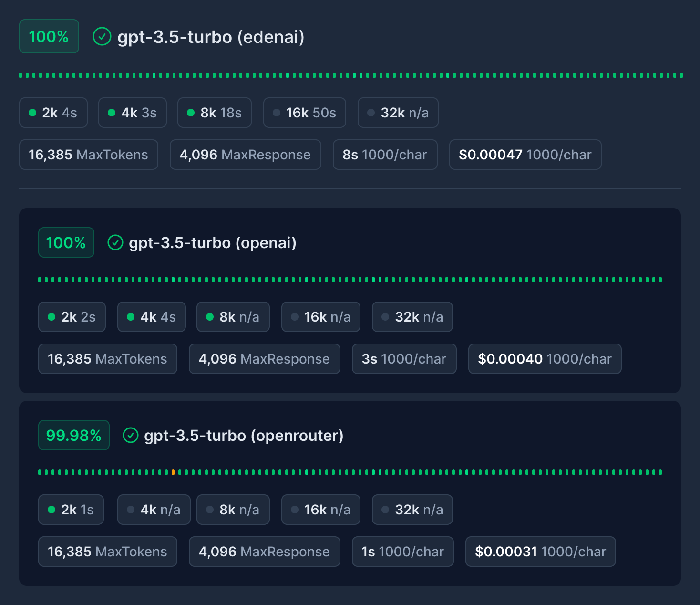
Task: Click the 99.98% uptime badge for openrouter
Action: click(74, 435)
